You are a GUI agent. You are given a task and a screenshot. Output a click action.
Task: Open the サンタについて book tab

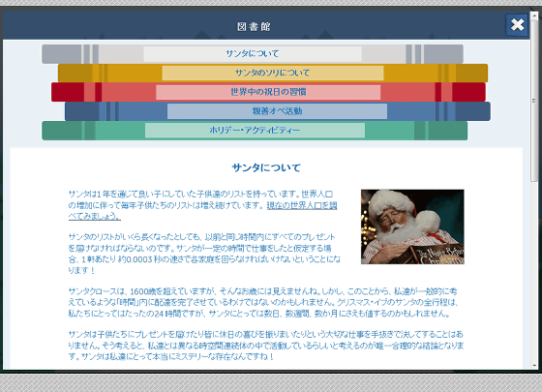[253, 54]
